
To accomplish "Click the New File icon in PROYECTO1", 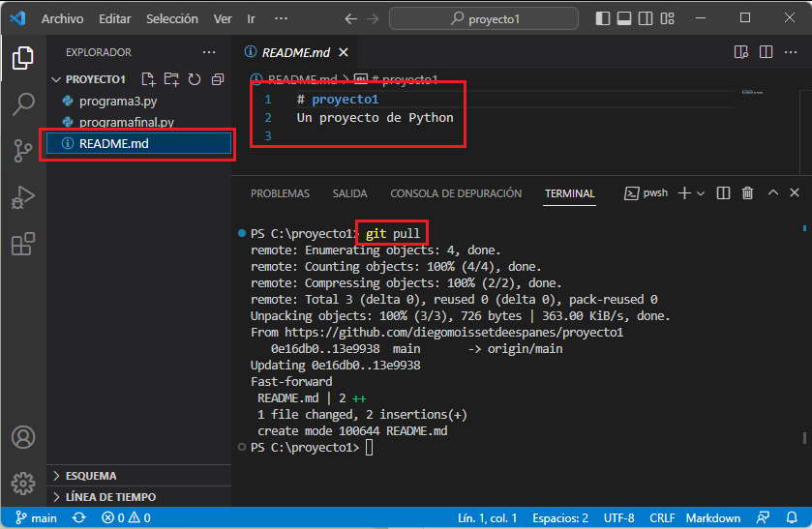I will tap(148, 79).
